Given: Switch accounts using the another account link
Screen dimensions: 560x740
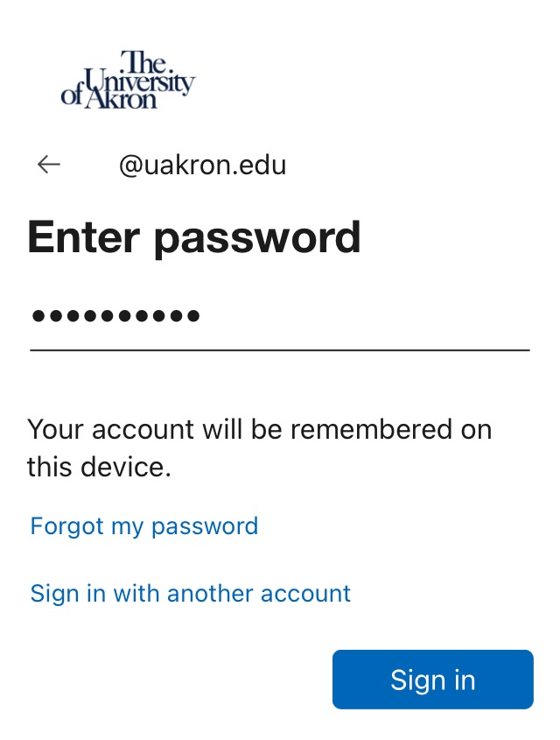Looking at the screenshot, I should [x=191, y=593].
